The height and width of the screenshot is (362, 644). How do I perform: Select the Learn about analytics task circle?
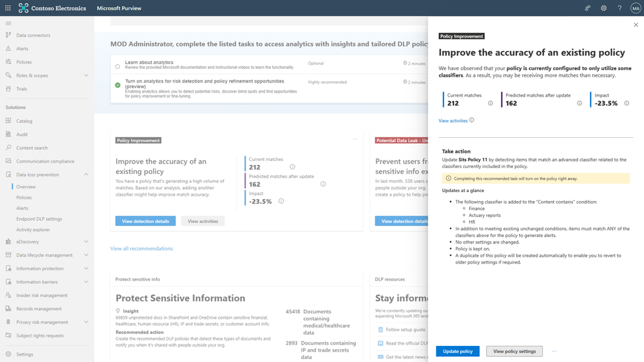point(118,66)
